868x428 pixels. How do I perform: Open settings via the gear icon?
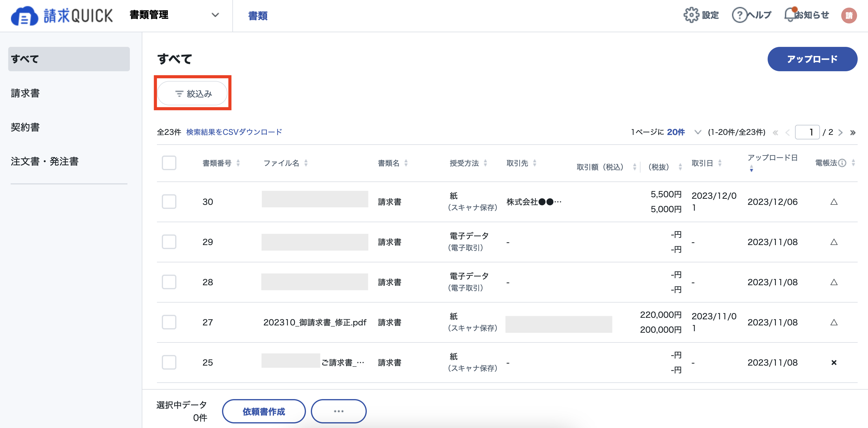tap(691, 15)
